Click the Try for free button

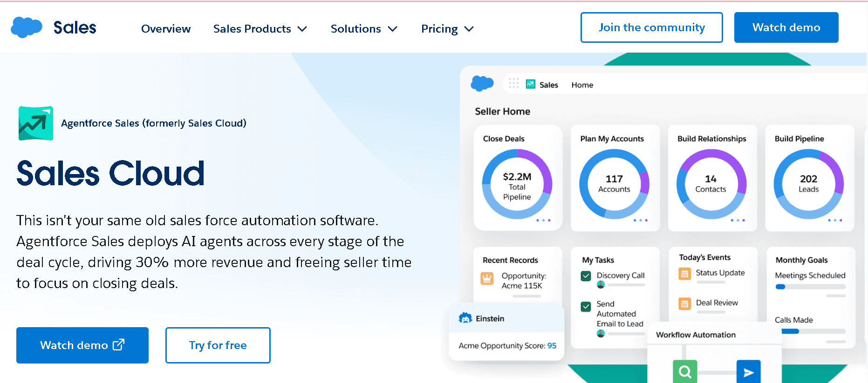click(218, 345)
